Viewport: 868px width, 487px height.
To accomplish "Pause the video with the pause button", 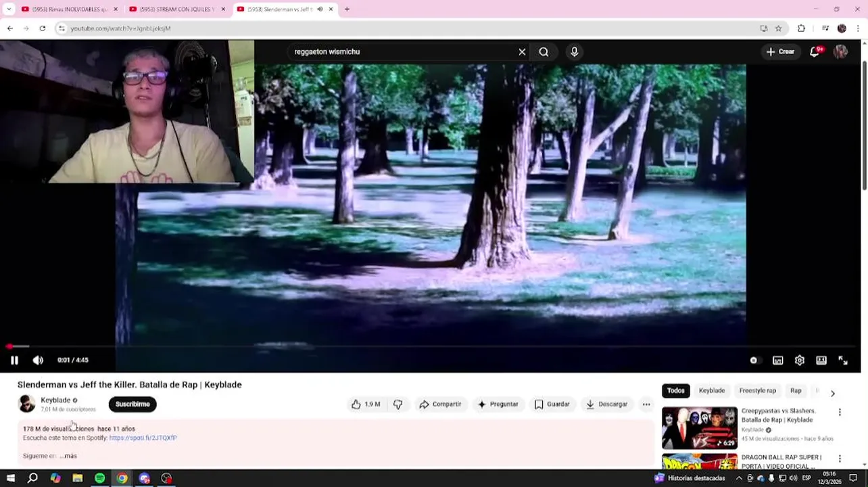I will (x=14, y=360).
